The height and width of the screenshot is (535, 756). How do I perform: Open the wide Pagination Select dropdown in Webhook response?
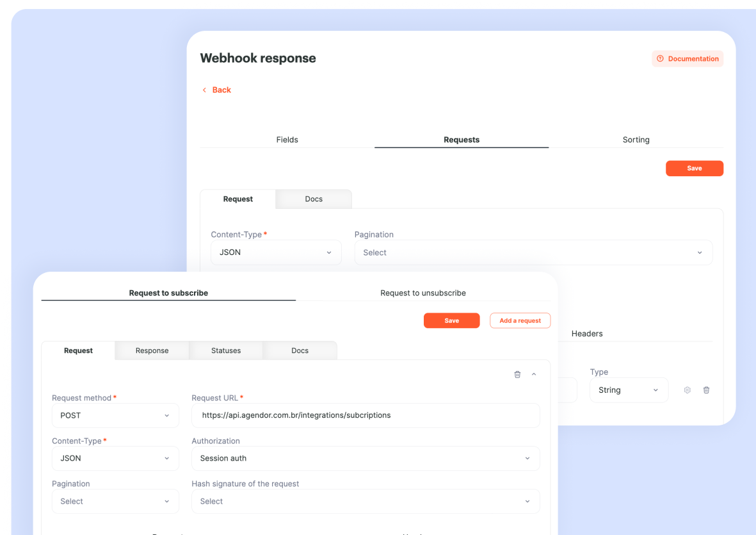(x=533, y=252)
